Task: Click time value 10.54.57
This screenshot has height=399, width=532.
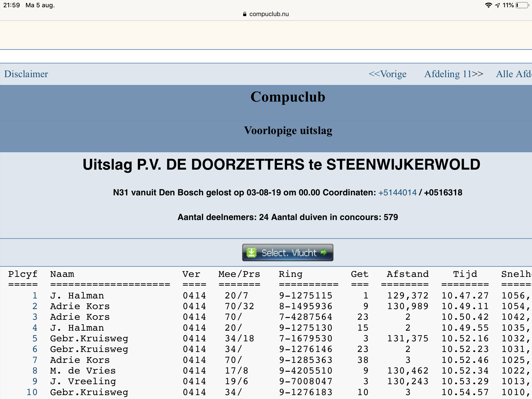Action: [x=465, y=392]
